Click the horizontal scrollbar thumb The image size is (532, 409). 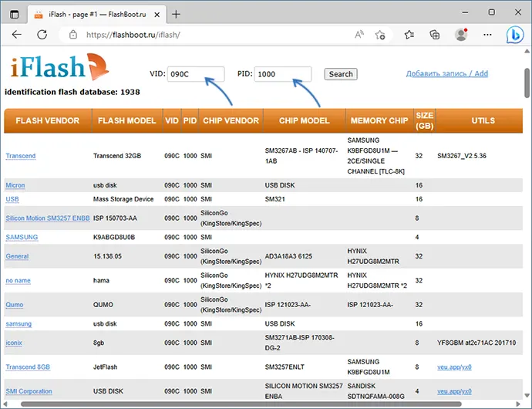241,404
